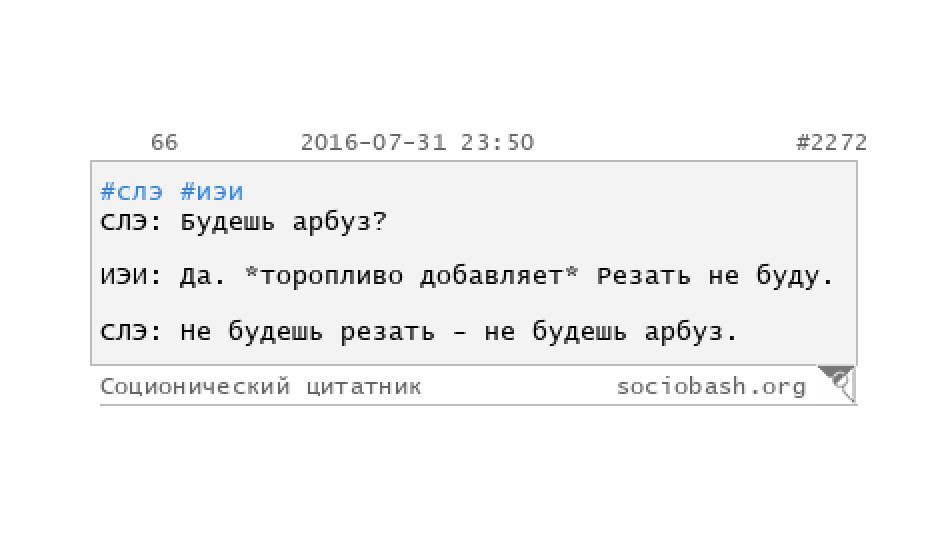Viewport: 936px width, 554px height.
Task: Click the ИЭИ: speaker label
Action: [x=131, y=276]
